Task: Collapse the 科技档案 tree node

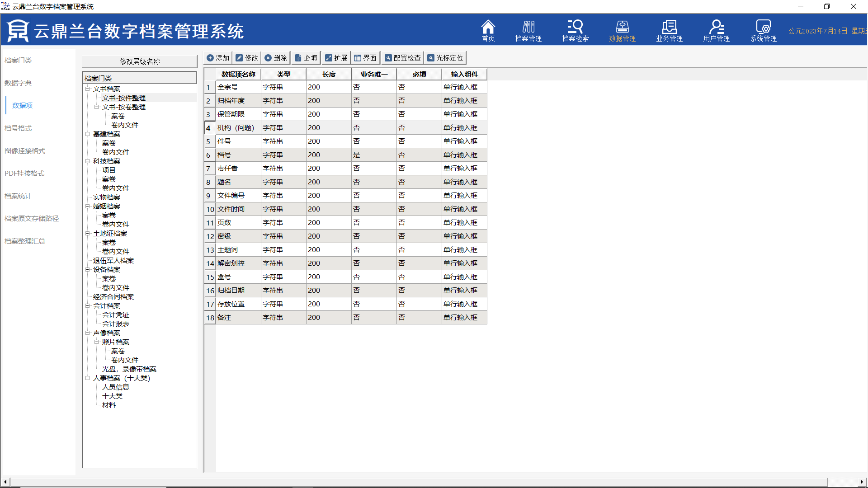Action: [88, 161]
